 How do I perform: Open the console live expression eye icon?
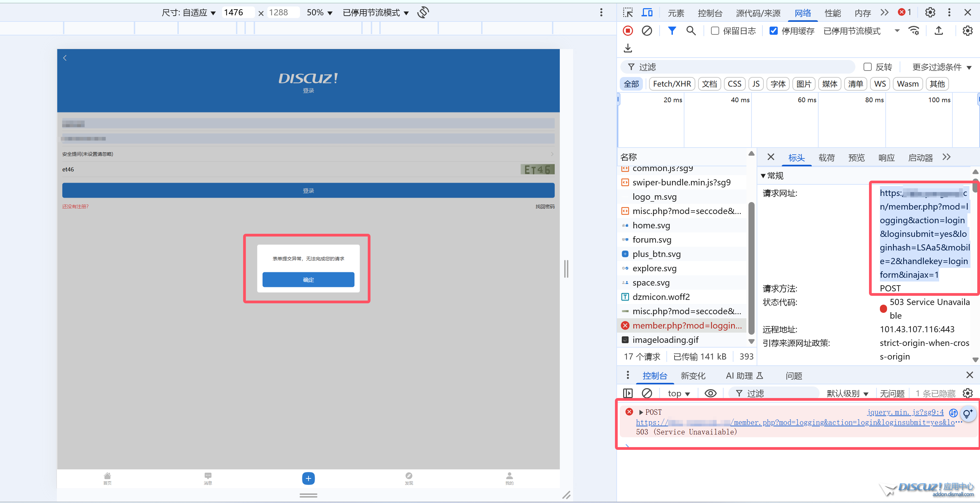click(710, 393)
